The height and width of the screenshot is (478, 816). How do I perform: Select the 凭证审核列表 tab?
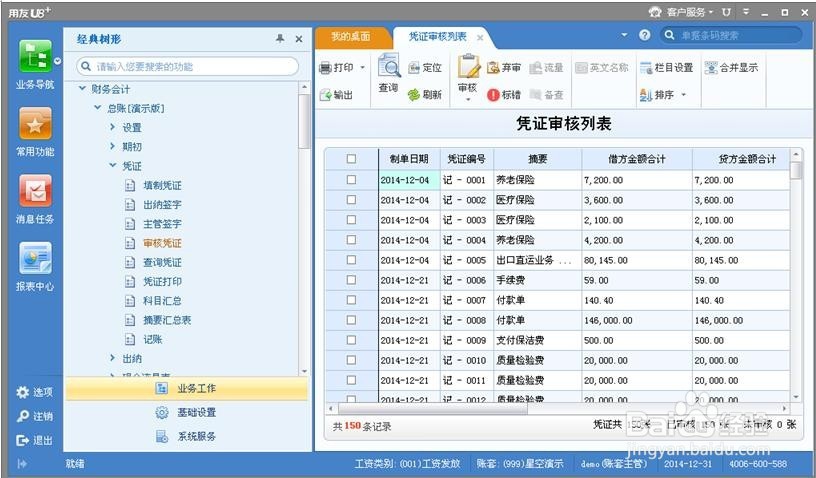point(438,36)
